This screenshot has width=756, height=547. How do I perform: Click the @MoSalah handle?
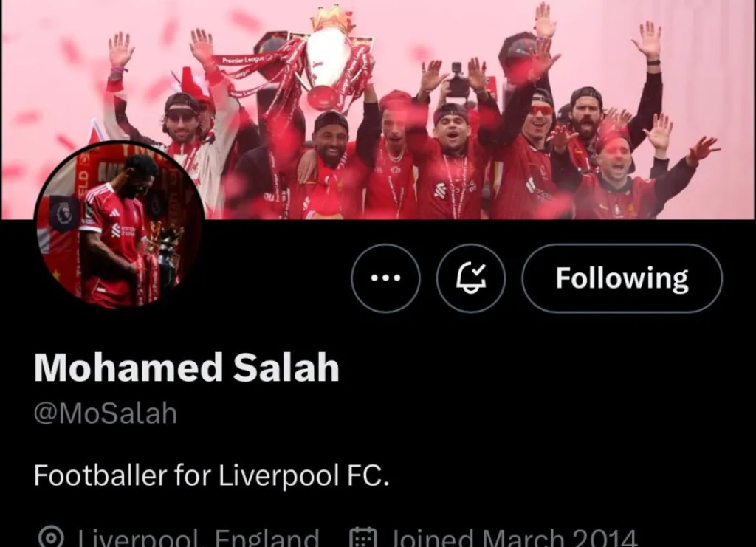(x=106, y=413)
